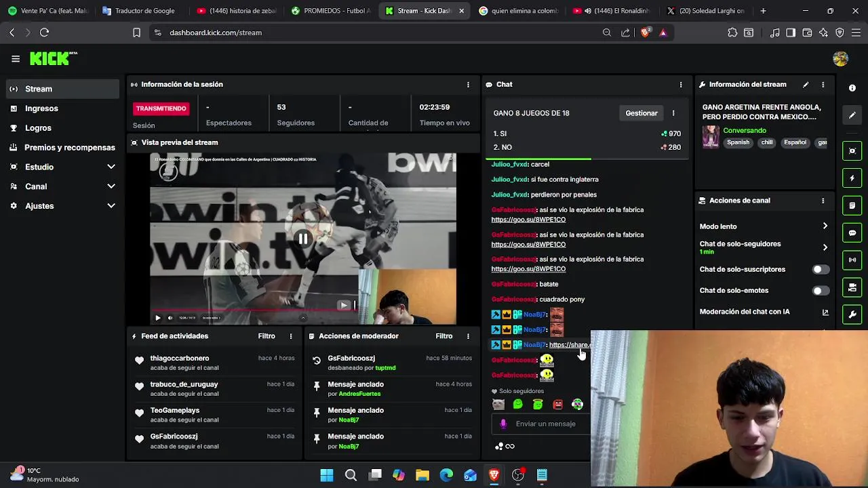Open Premios y recompensas in sidebar
This screenshot has width=868, height=488.
tap(62, 148)
